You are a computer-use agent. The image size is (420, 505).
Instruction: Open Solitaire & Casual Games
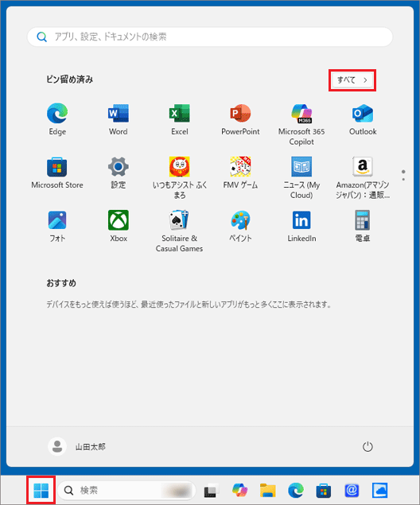[x=180, y=231]
